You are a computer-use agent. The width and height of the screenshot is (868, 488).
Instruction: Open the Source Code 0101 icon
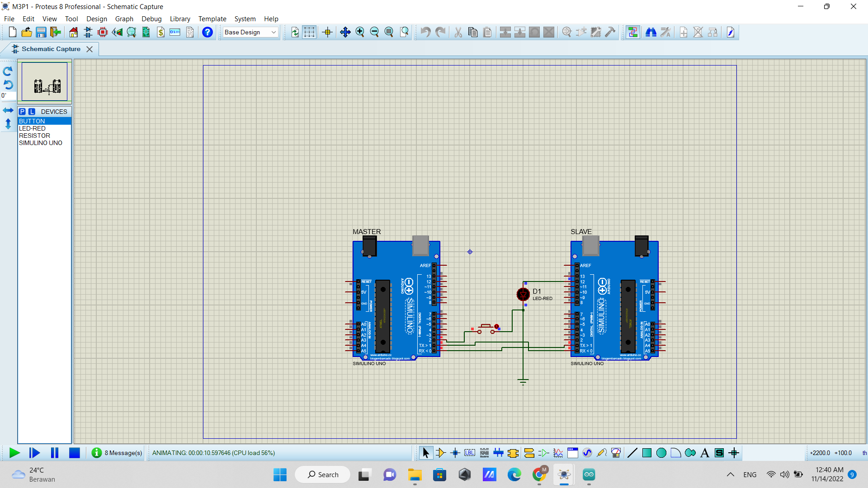click(175, 32)
